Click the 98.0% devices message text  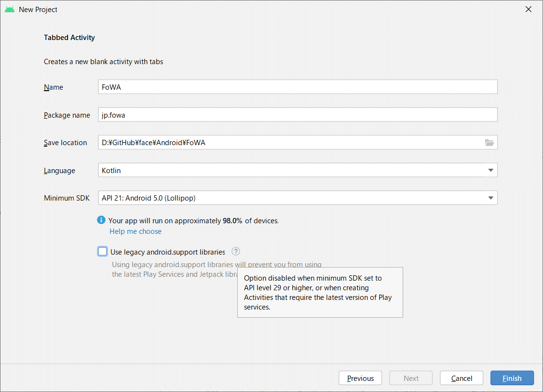pos(193,220)
